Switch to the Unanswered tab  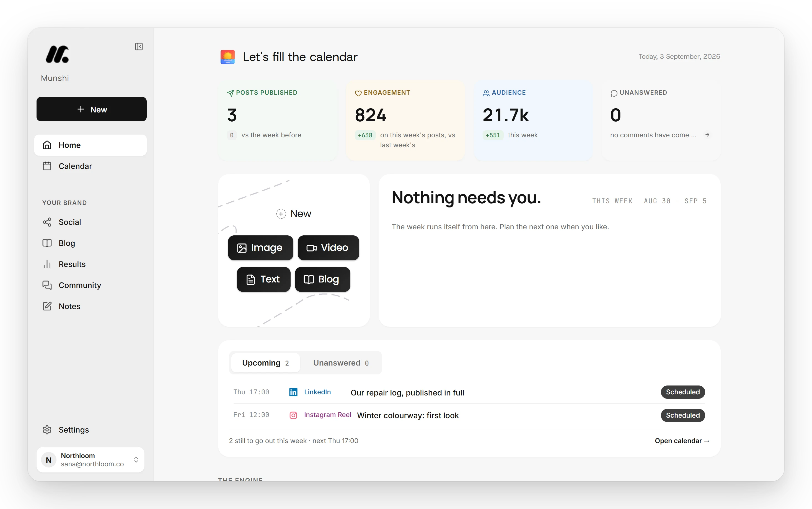tap(341, 363)
